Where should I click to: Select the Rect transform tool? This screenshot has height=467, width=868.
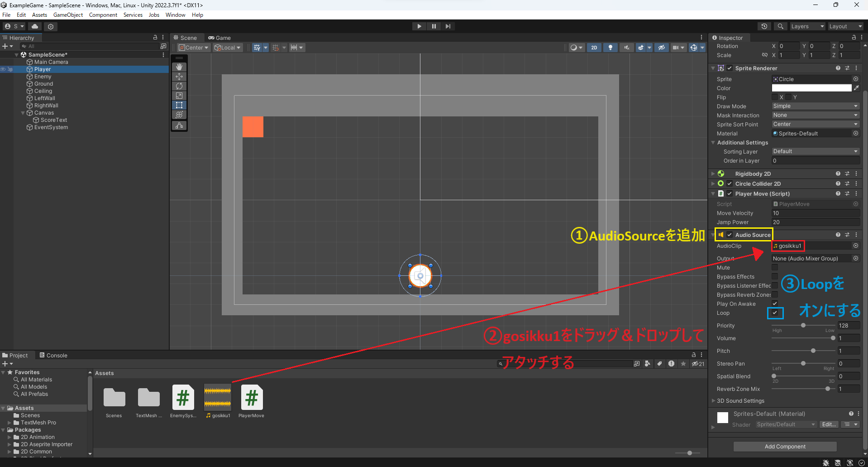point(179,105)
